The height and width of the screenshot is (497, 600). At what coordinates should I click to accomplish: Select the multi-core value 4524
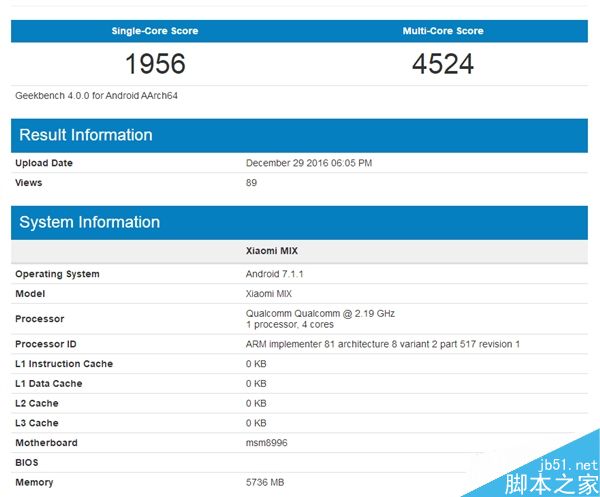coord(443,64)
